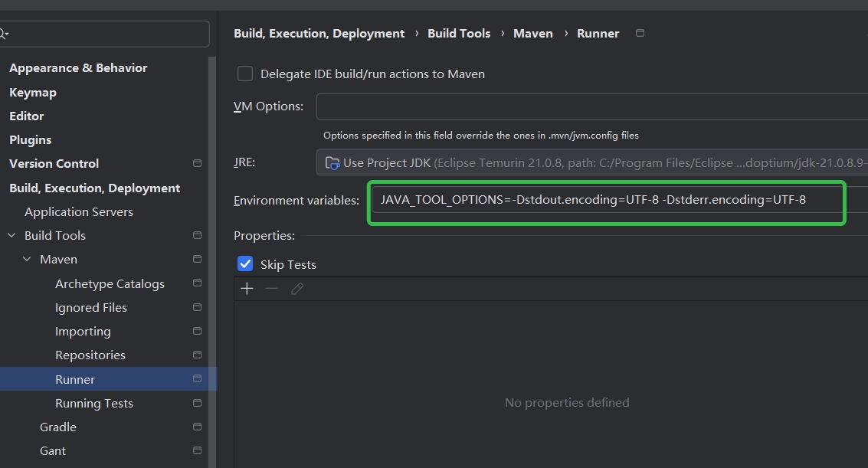868x468 pixels.
Task: Click project-level icon beside Gradle item
Action: pyautogui.click(x=197, y=427)
